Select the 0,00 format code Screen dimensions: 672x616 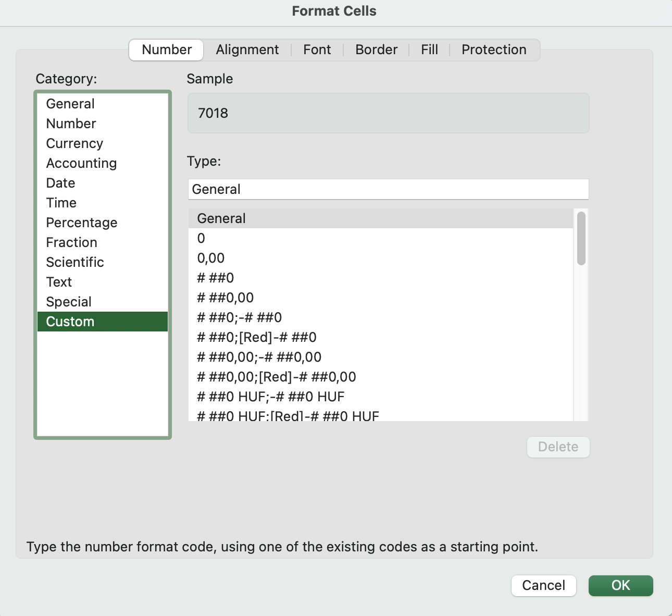click(211, 258)
